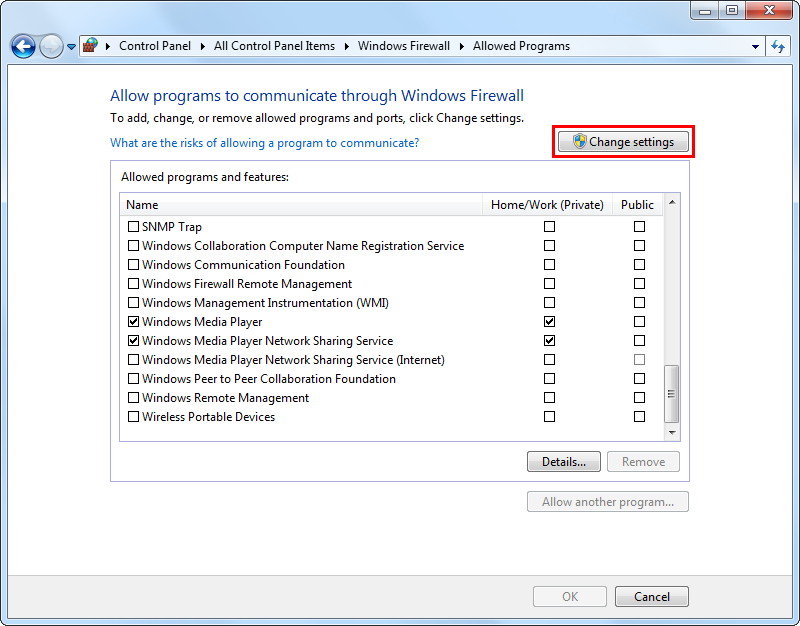Click the Cancel button

[652, 596]
